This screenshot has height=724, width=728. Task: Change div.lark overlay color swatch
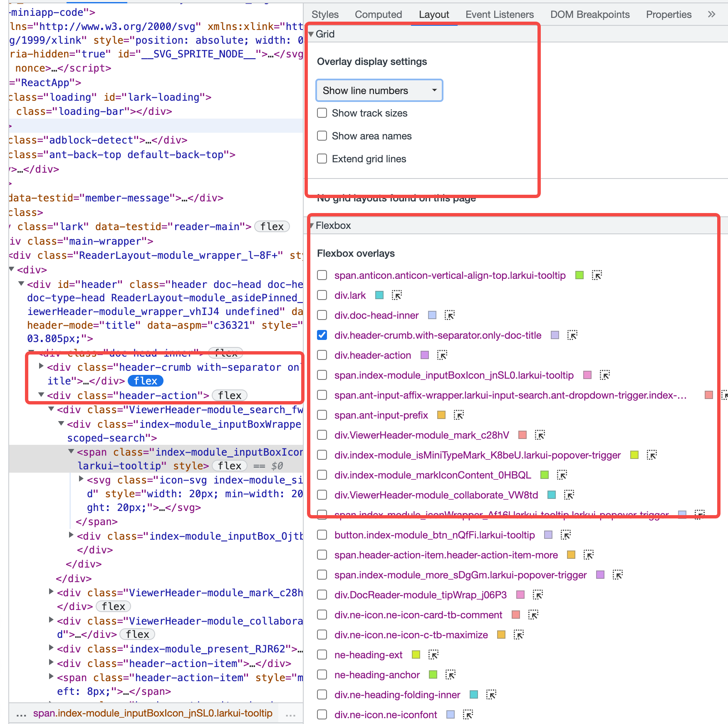(x=379, y=295)
